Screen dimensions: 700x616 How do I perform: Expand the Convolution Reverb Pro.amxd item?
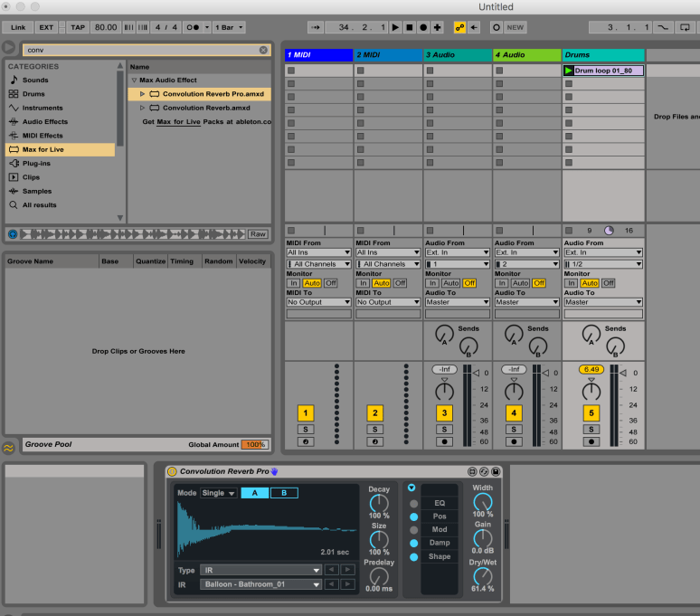pyautogui.click(x=142, y=94)
